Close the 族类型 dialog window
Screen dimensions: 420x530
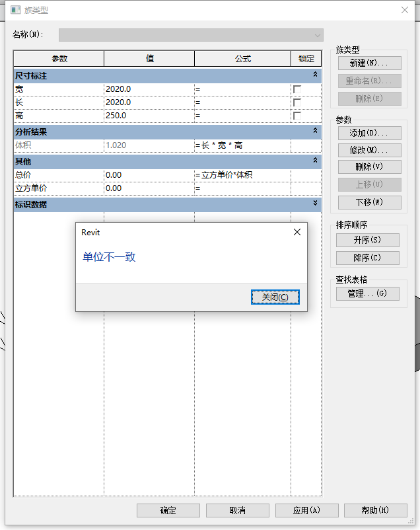pos(405,10)
